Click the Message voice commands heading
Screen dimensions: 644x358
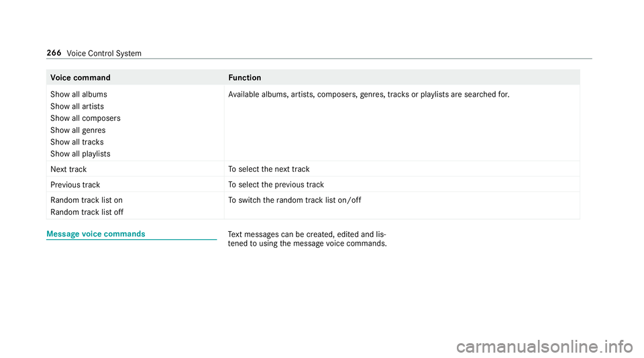point(96,234)
